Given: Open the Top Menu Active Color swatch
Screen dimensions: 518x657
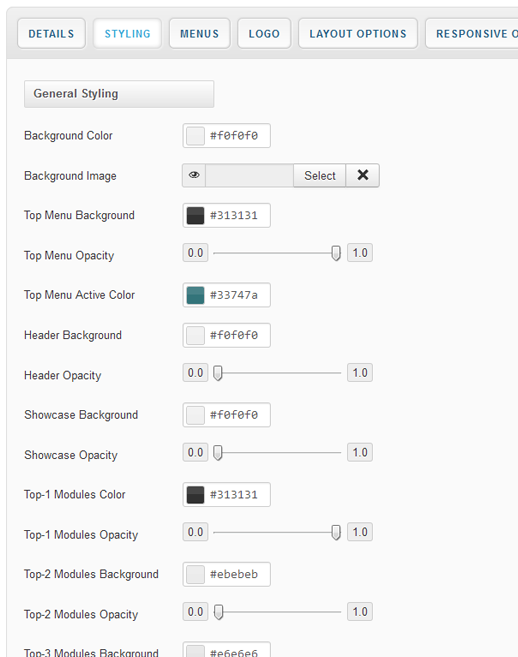Looking at the screenshot, I should pyautogui.click(x=195, y=295).
